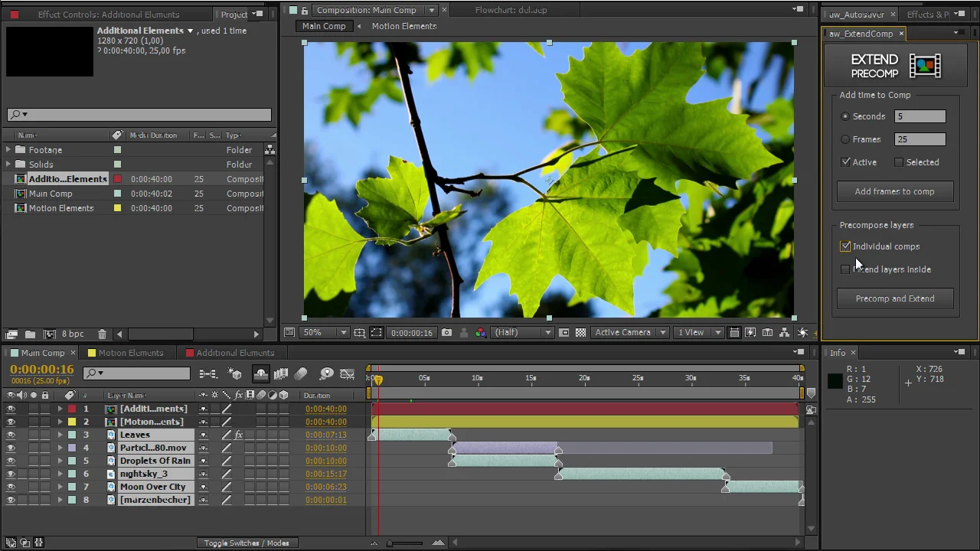This screenshot has width=980, height=551.
Task: Open the Composition: Main Comp viewer dropdown
Action: pyautogui.click(x=432, y=10)
